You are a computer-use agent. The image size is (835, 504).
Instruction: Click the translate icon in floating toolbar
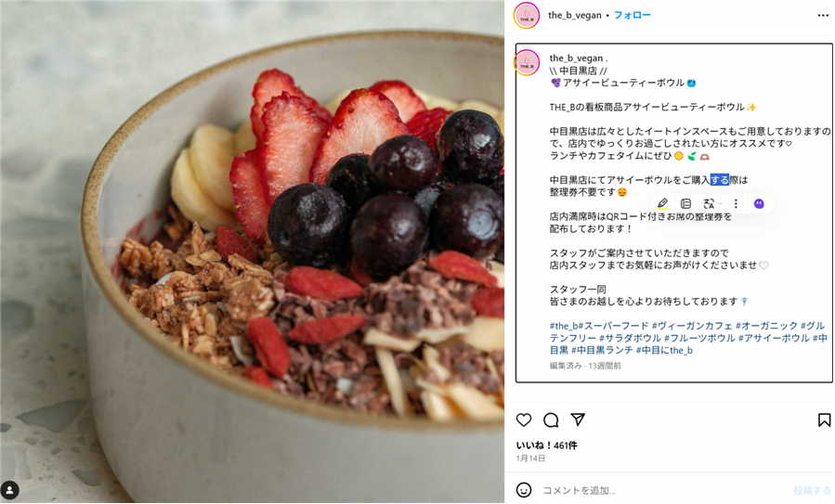[x=709, y=203]
